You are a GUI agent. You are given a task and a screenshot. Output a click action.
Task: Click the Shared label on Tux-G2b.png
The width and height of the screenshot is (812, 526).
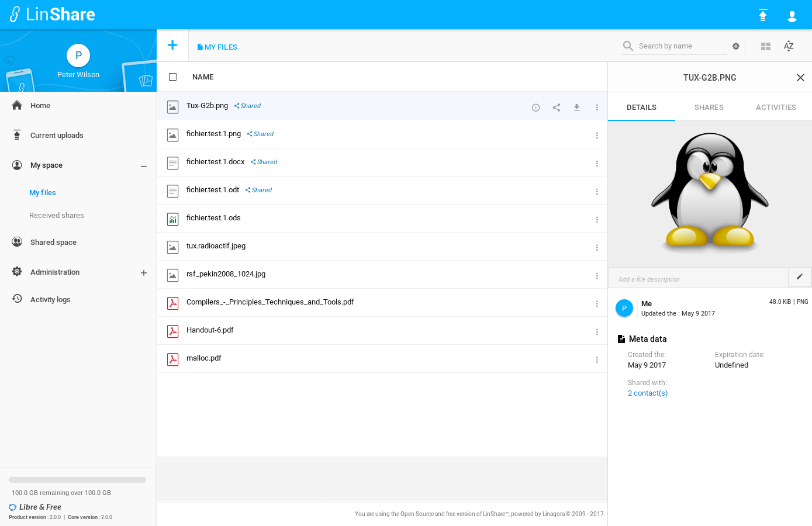click(x=248, y=106)
